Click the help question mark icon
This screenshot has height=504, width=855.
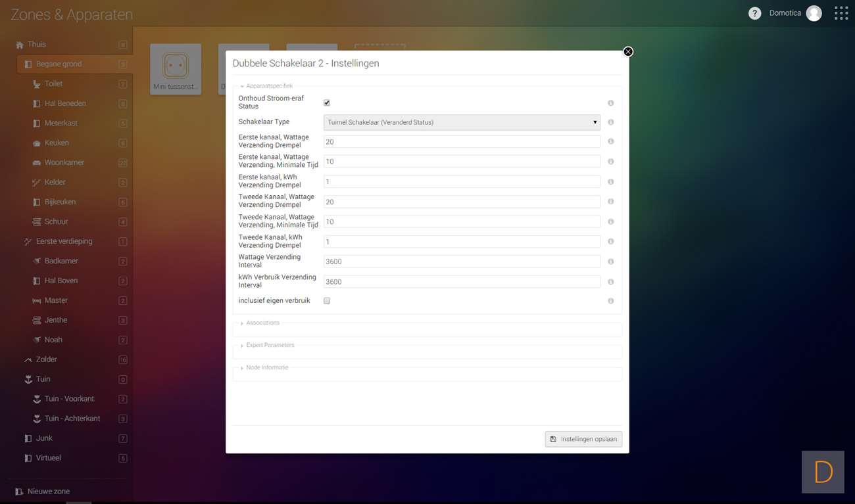tap(754, 13)
